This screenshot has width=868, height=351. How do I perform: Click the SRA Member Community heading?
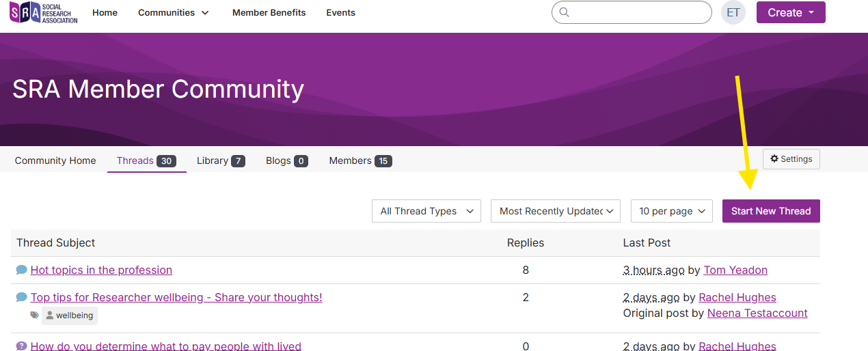pos(158,89)
